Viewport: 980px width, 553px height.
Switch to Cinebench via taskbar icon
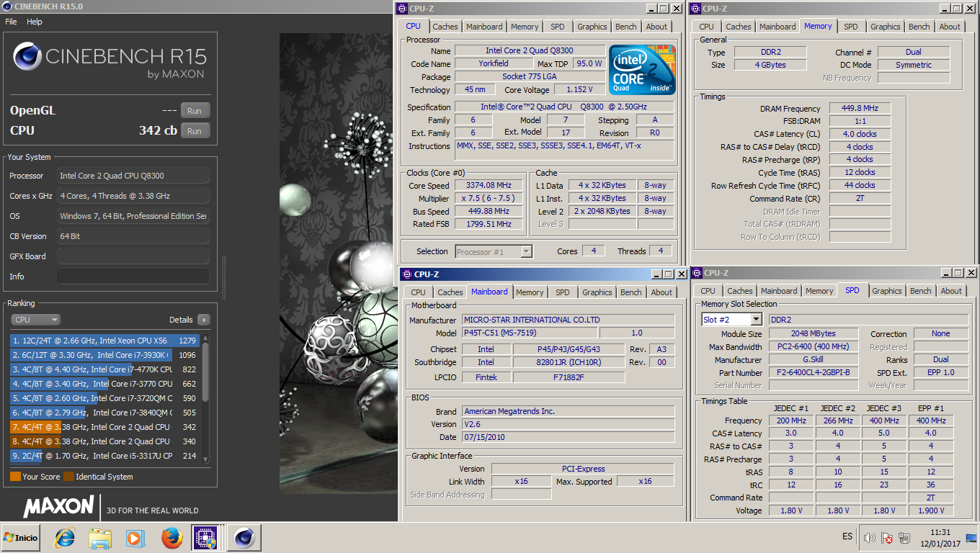[245, 537]
